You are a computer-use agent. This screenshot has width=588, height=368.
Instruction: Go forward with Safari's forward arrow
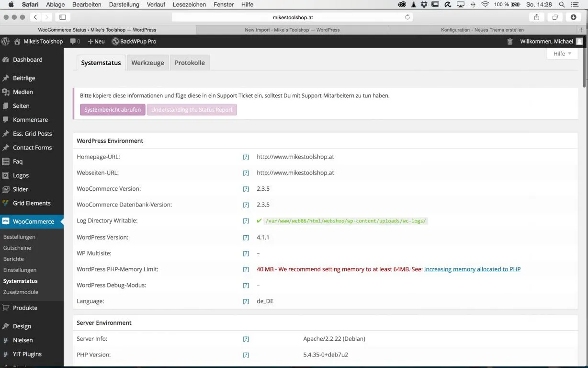(x=46, y=17)
